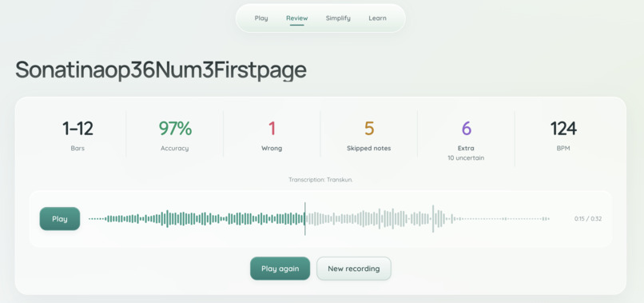Select the Skipped notes stat showing 5
The width and height of the screenshot is (644, 303).
point(369,136)
